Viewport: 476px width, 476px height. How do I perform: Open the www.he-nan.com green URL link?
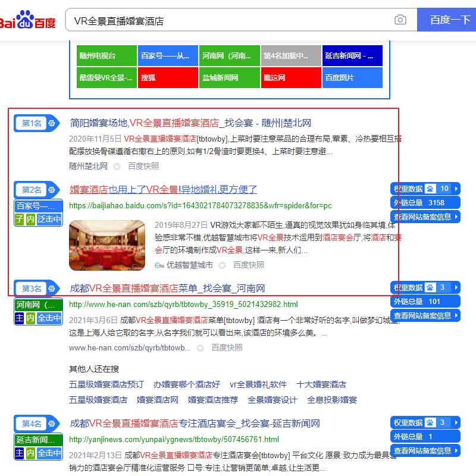(x=183, y=304)
